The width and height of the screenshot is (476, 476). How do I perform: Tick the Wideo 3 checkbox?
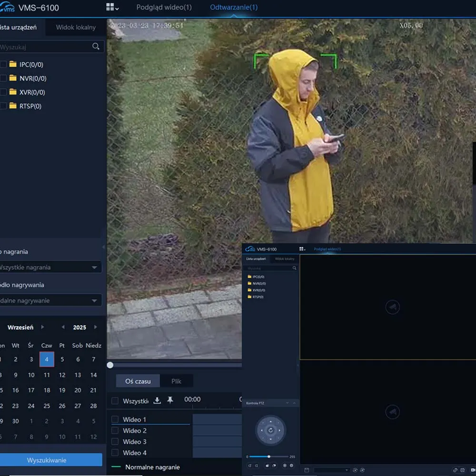coord(115,442)
